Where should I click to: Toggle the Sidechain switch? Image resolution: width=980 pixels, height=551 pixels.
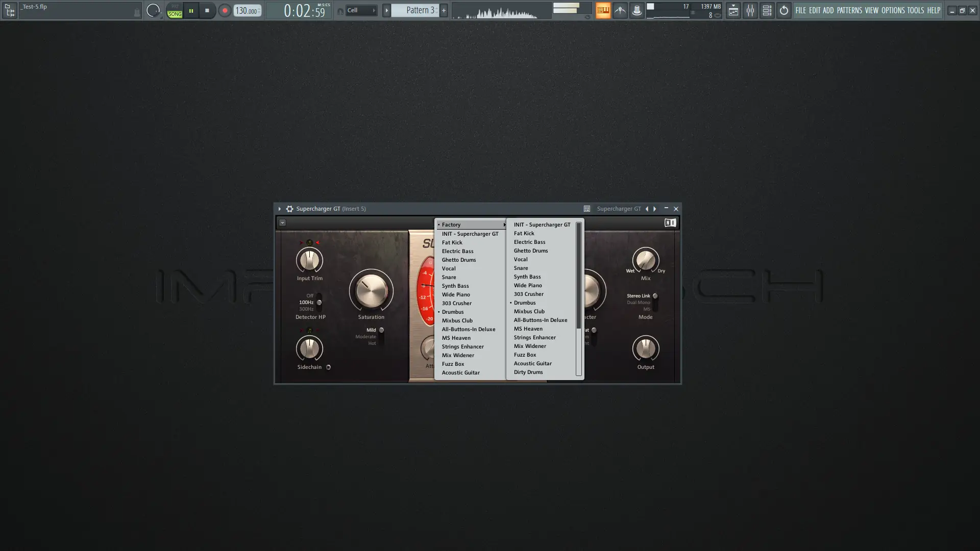[328, 367]
